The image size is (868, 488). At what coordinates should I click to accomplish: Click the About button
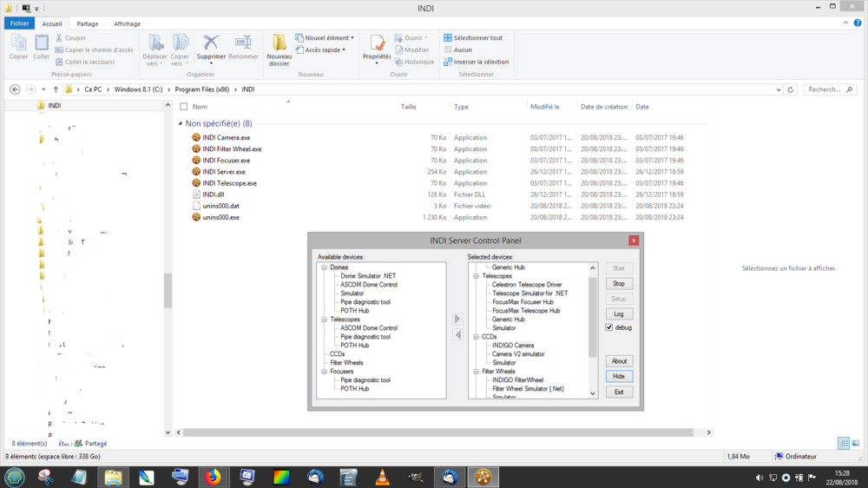point(619,361)
